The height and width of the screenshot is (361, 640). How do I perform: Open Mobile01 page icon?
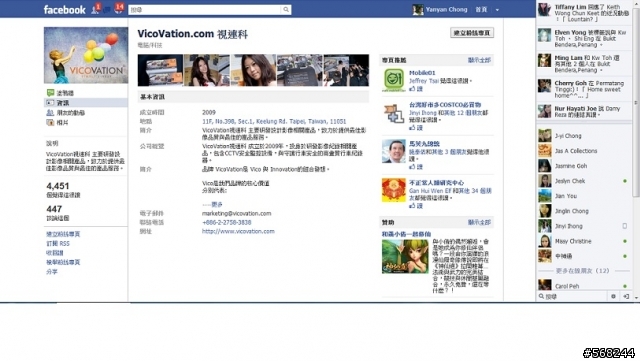[393, 80]
